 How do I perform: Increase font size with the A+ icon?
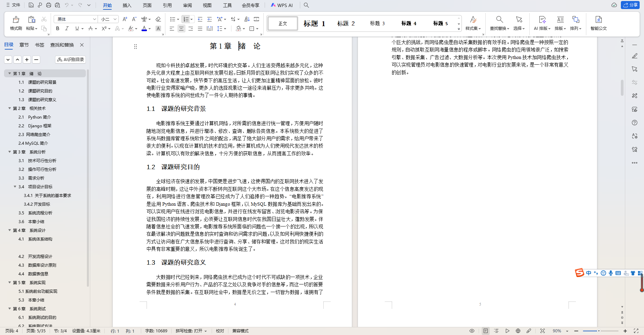(x=125, y=19)
